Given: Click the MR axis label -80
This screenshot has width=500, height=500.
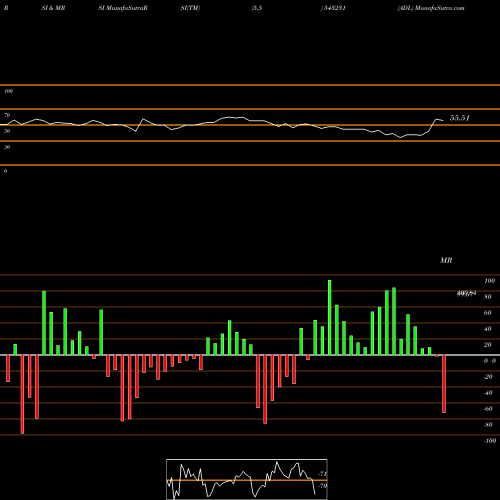Looking at the screenshot, I should (488, 425).
